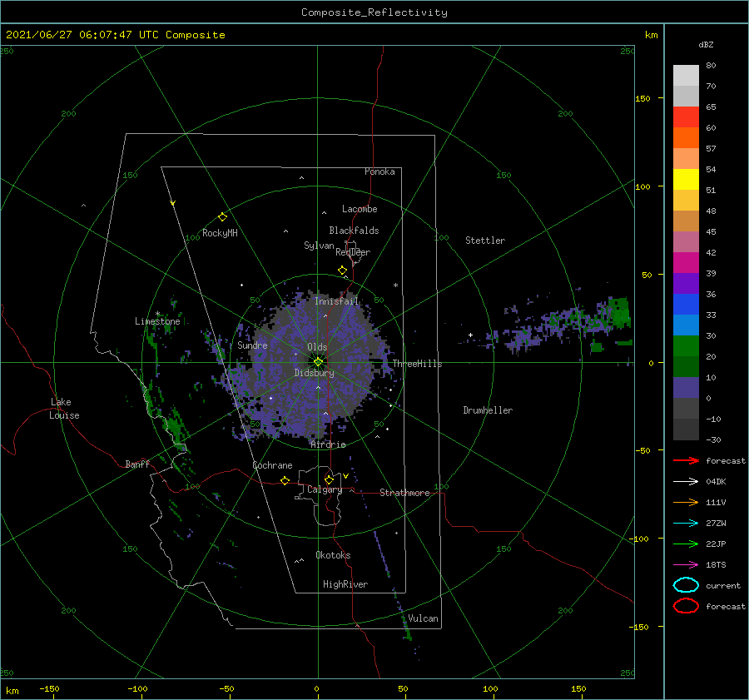Select the Didsbury city label
Screen dimensions: 749x700
click(314, 373)
